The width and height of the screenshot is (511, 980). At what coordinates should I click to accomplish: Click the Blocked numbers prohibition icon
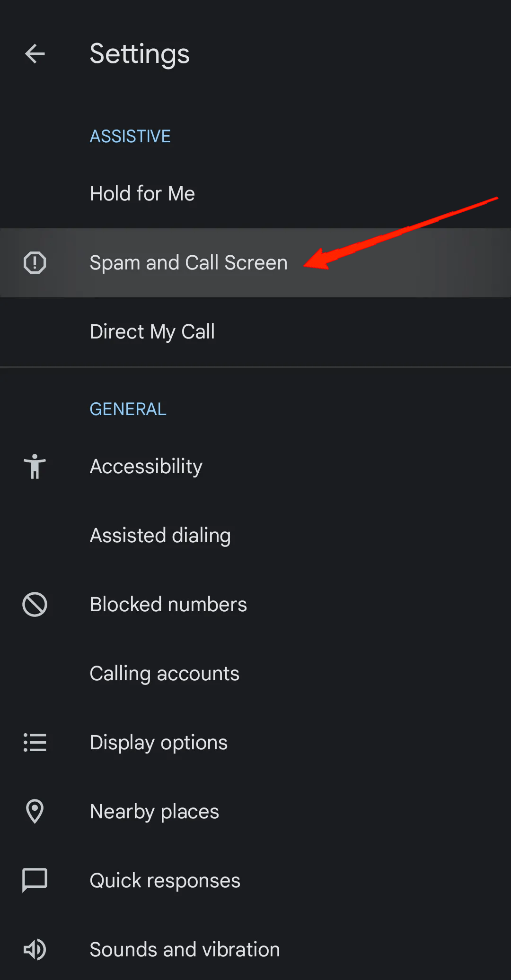click(x=35, y=604)
